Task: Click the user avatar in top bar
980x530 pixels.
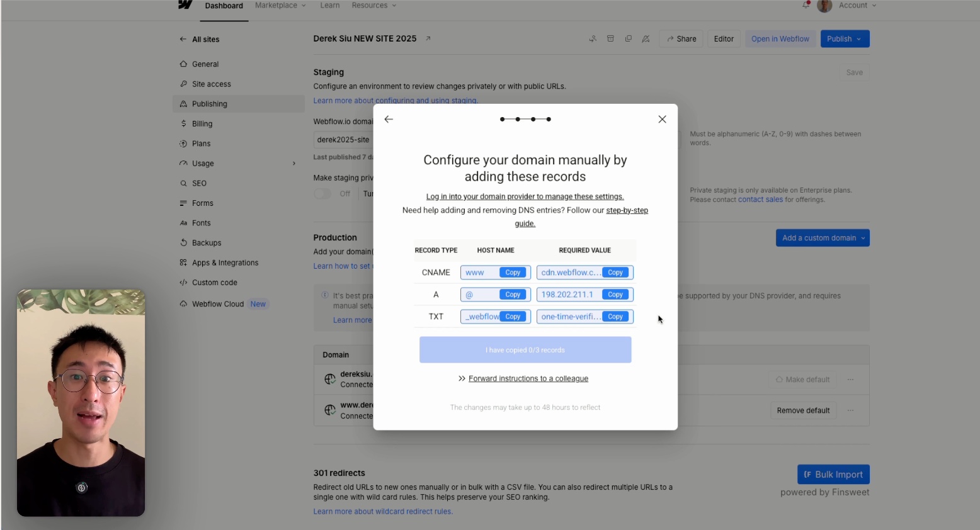Action: point(824,6)
